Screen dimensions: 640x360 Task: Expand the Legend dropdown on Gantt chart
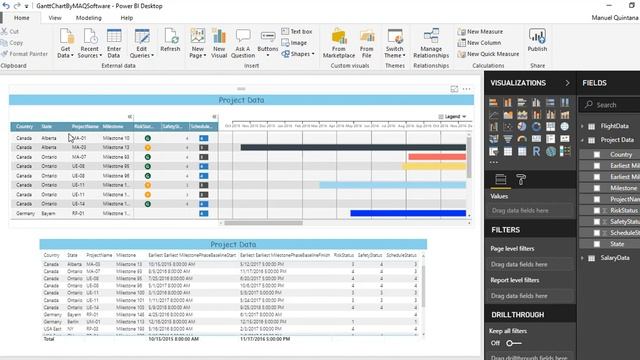pos(452,117)
